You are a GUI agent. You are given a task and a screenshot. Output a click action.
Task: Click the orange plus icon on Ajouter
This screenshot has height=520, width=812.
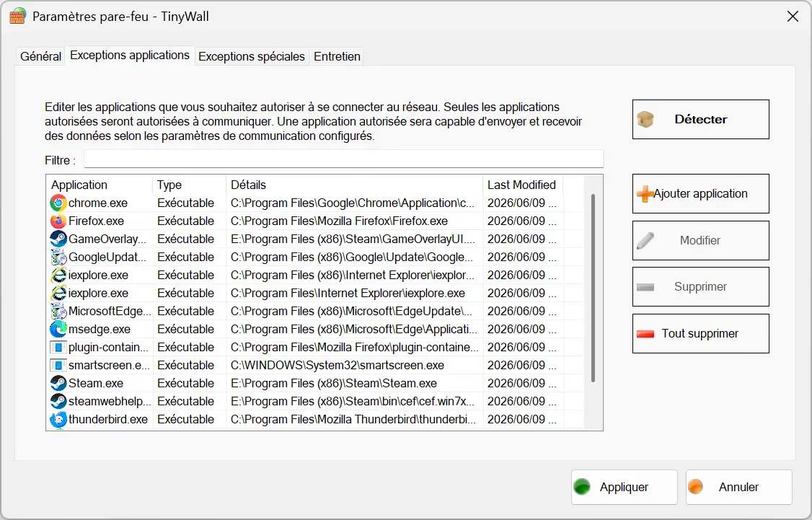pos(645,194)
